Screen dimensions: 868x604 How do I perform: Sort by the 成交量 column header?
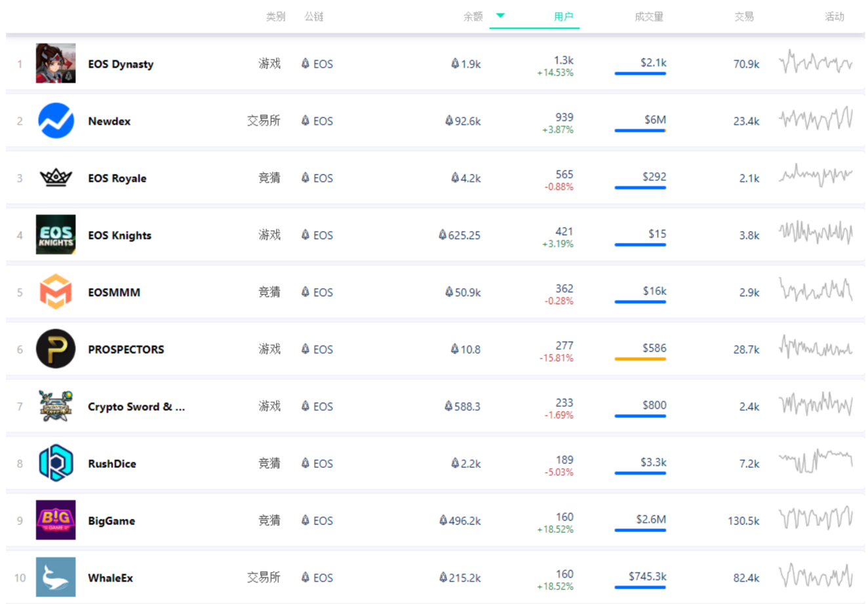click(x=648, y=16)
